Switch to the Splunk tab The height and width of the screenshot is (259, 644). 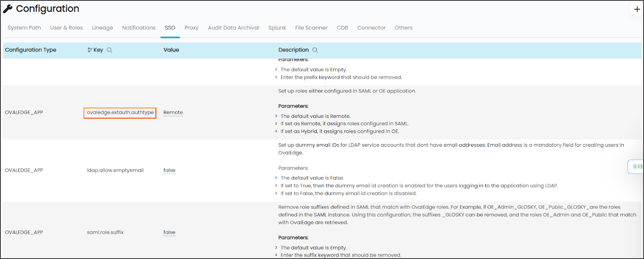click(x=277, y=28)
